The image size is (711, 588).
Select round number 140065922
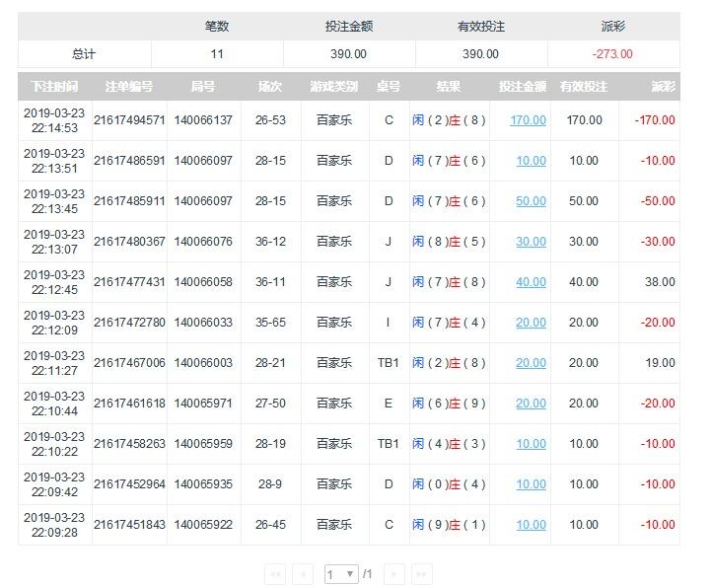(203, 525)
